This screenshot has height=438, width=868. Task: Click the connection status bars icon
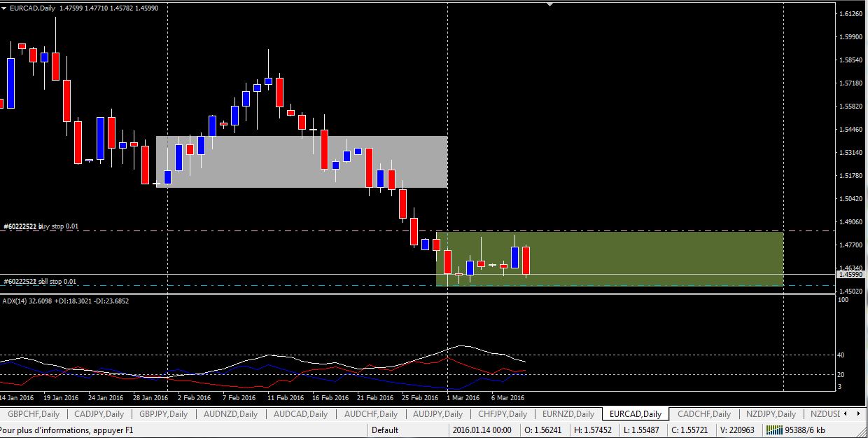778,430
